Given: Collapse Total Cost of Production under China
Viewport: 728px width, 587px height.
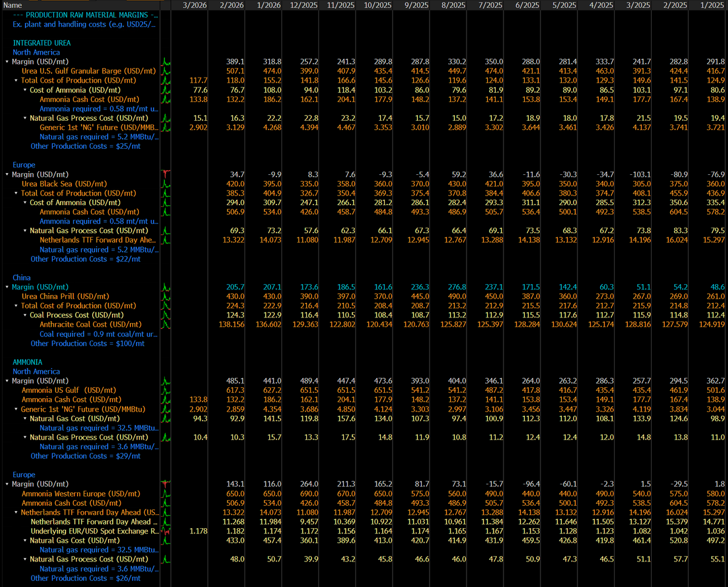Looking at the screenshot, I should [16, 306].
